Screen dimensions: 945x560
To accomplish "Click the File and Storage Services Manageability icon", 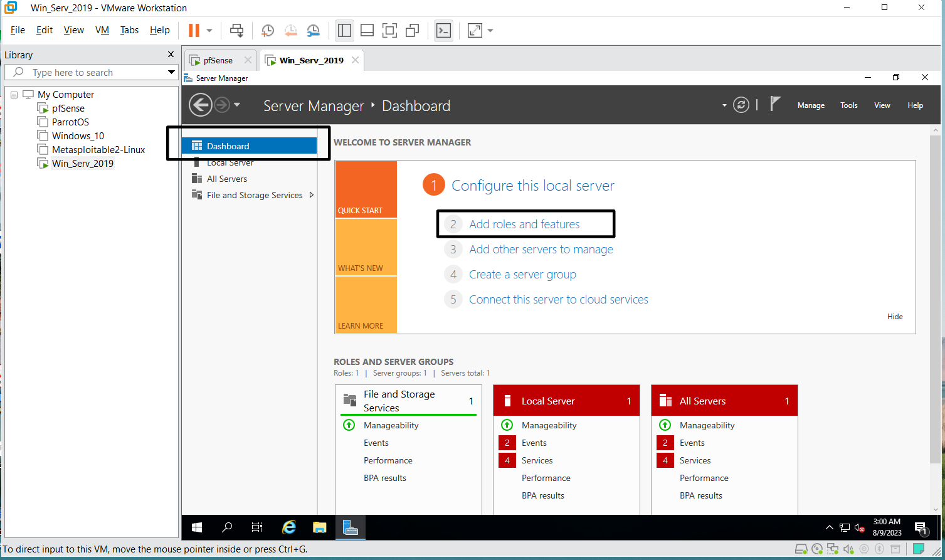I will click(x=349, y=425).
